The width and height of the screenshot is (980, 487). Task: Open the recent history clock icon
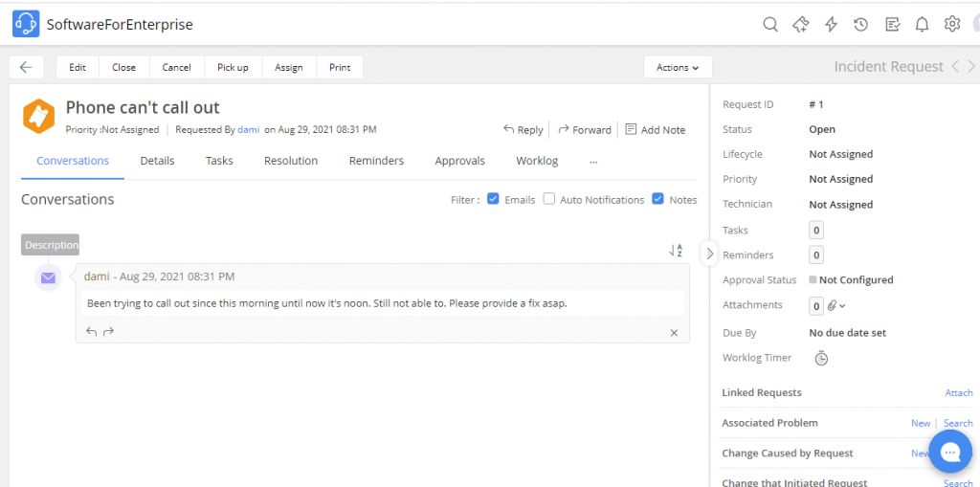tap(861, 25)
